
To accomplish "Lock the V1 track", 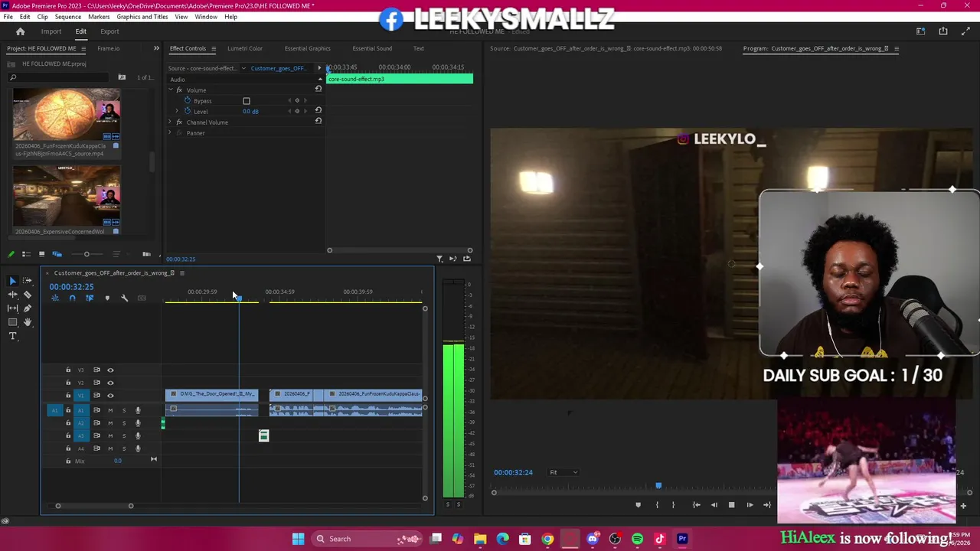I will pyautogui.click(x=68, y=396).
